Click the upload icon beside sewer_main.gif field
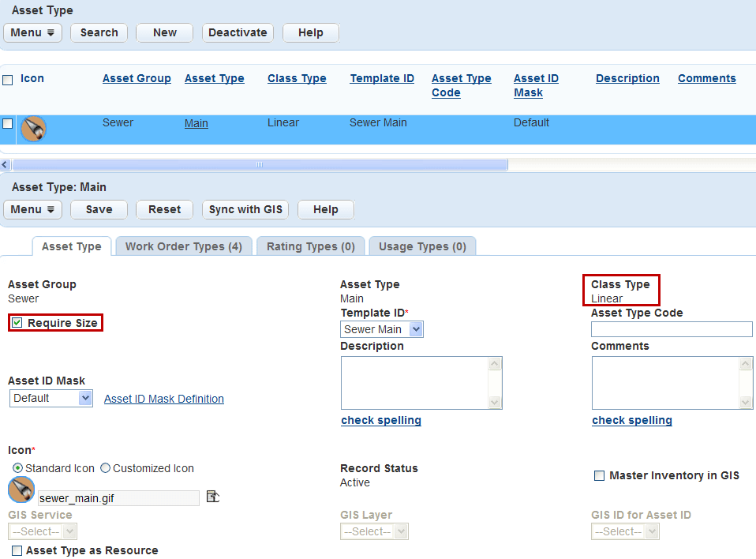This screenshot has height=559, width=756. [212, 497]
